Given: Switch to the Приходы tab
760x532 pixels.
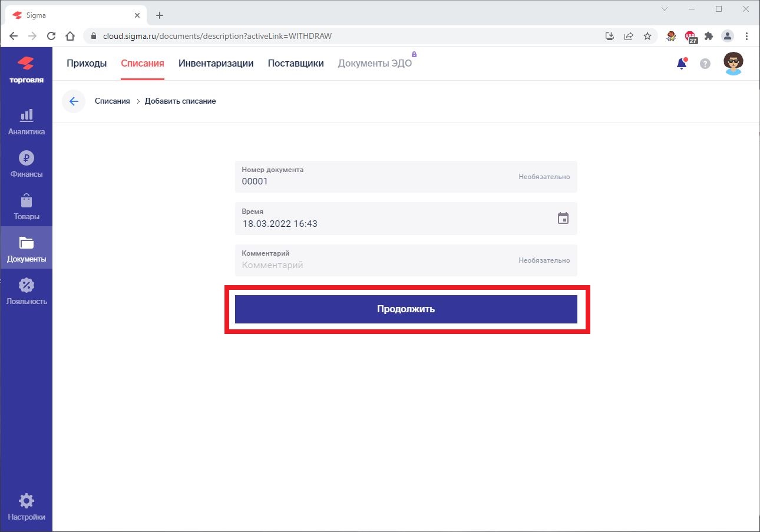Looking at the screenshot, I should tap(87, 64).
